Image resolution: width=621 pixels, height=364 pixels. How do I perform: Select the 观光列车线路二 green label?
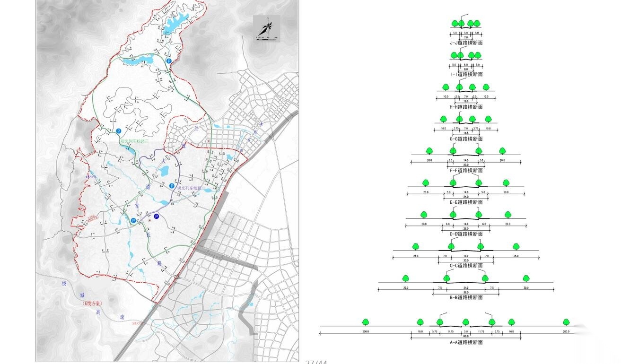[135, 141]
